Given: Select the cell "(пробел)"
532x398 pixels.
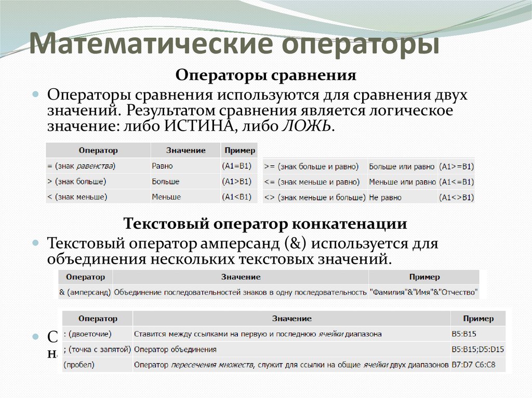Looking at the screenshot, I should click(x=97, y=365).
